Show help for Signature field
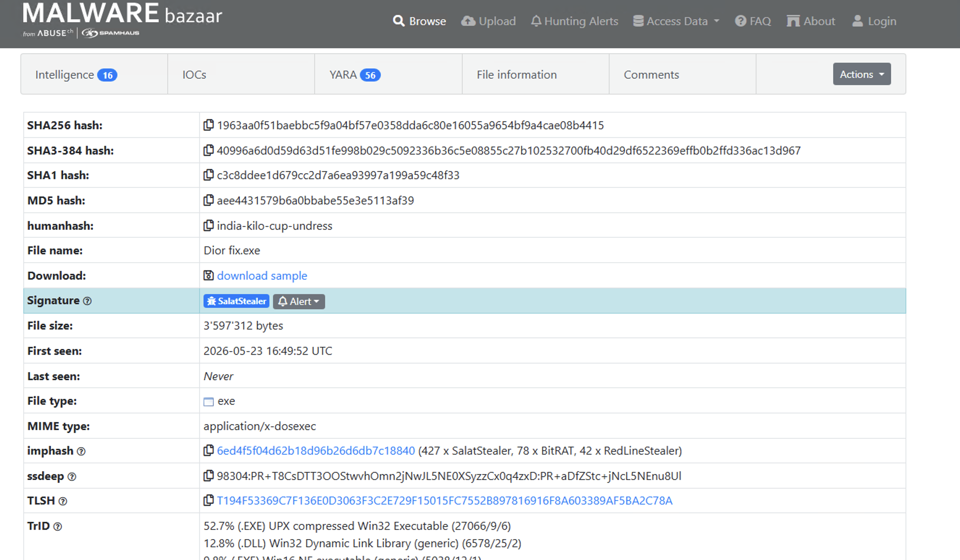Image resolution: width=960 pixels, height=560 pixels. click(x=87, y=301)
